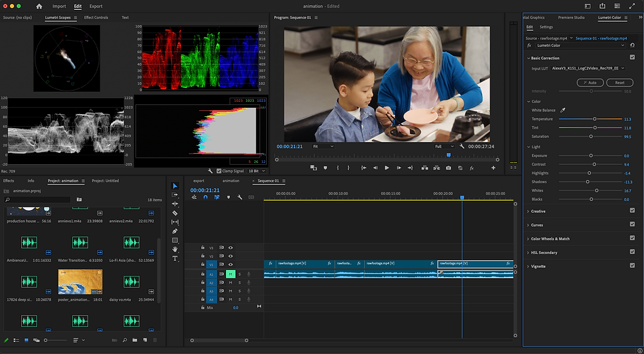Open Input LUT dropdown
The image size is (644, 354).
pyautogui.click(x=587, y=68)
